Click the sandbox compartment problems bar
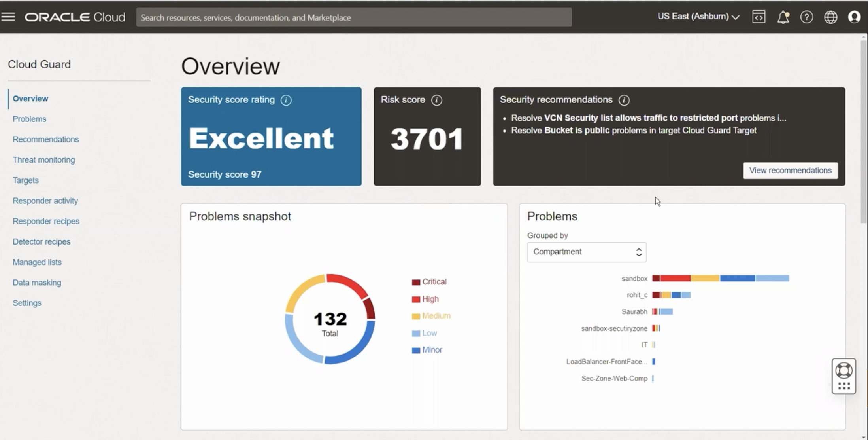The width and height of the screenshot is (868, 440). point(720,278)
